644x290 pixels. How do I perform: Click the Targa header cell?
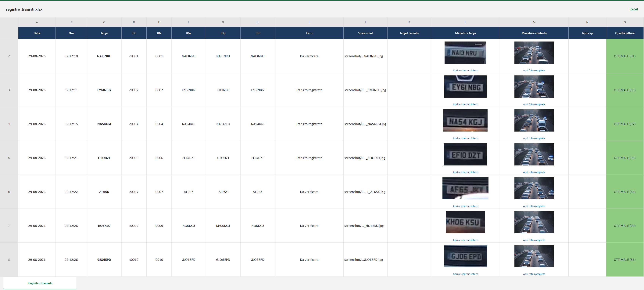tap(104, 33)
